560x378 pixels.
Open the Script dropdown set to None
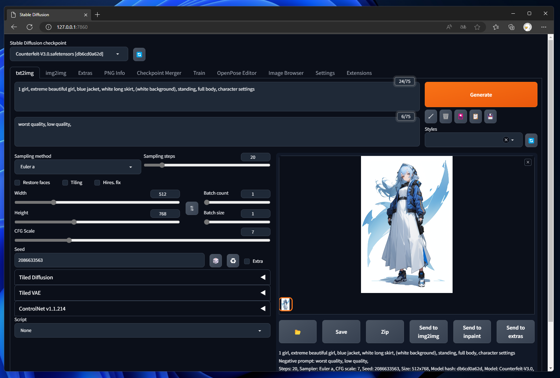click(142, 330)
